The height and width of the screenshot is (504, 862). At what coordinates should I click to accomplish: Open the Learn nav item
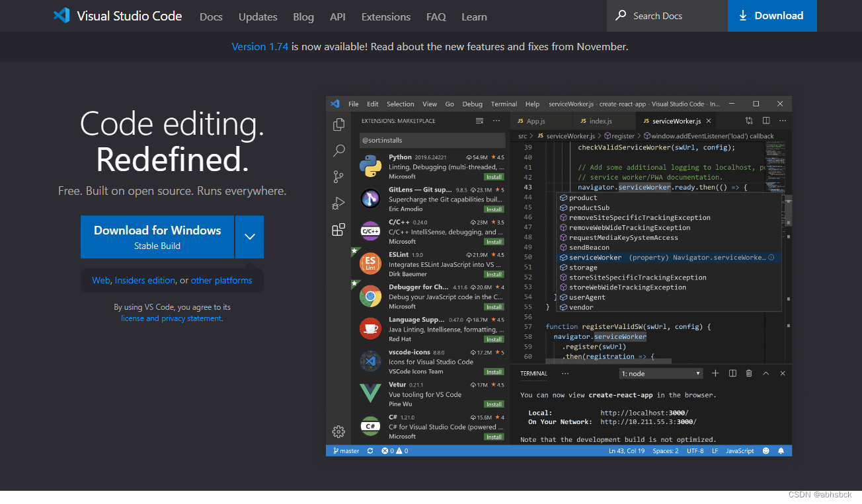(474, 17)
